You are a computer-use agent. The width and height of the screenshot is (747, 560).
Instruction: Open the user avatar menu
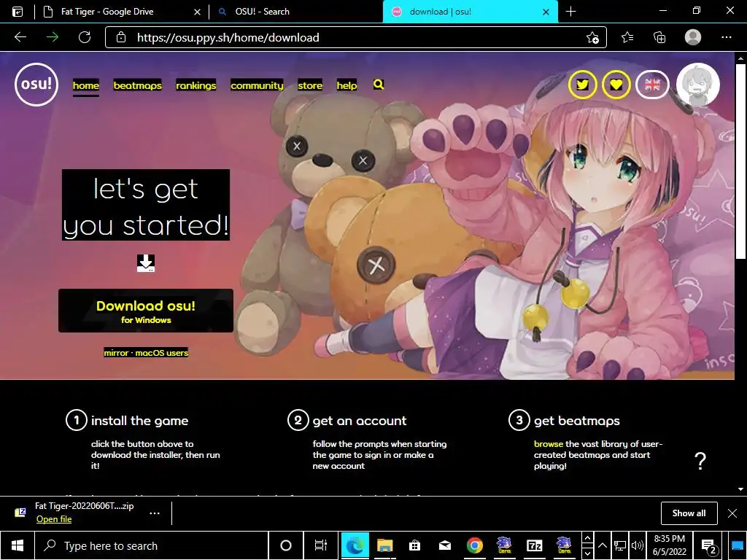[698, 85]
